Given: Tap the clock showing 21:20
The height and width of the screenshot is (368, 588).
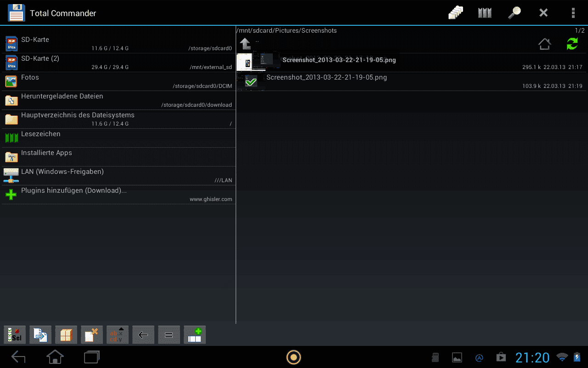Looking at the screenshot, I should (532, 357).
